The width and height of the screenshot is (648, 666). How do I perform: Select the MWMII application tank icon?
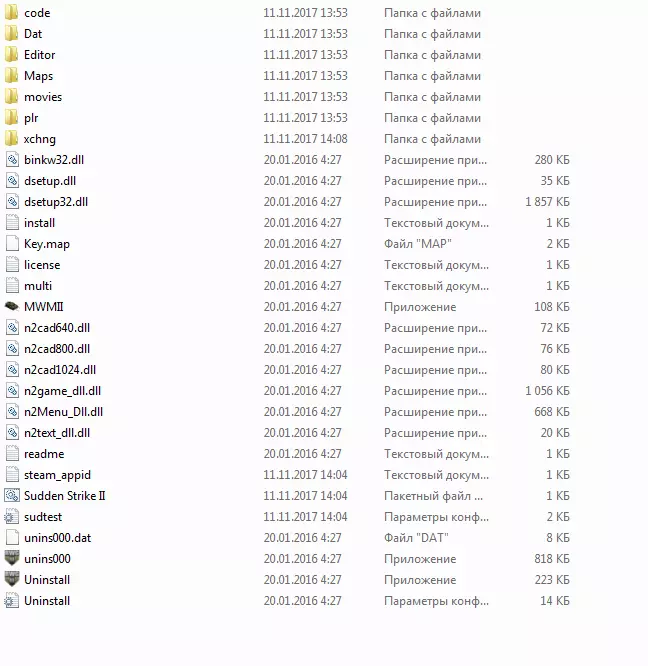coord(12,306)
